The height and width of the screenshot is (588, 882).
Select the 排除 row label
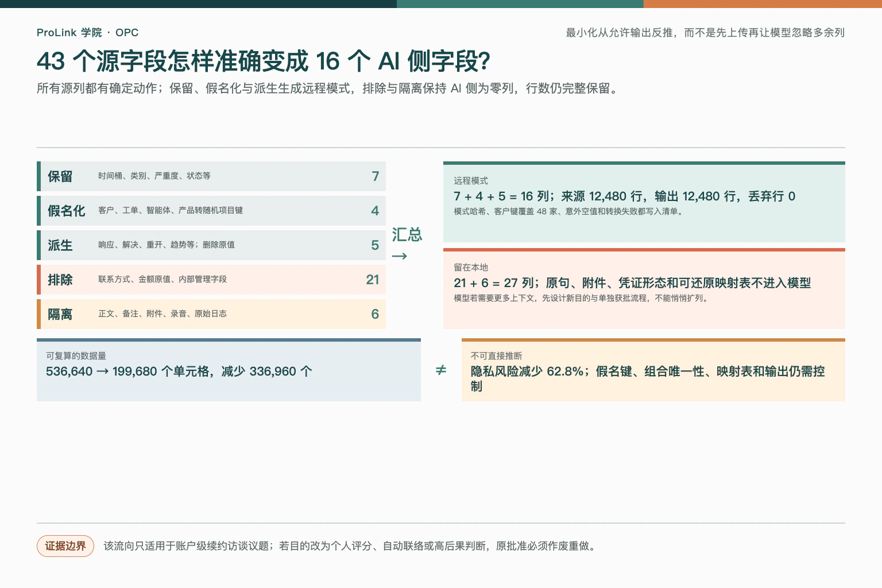60,280
